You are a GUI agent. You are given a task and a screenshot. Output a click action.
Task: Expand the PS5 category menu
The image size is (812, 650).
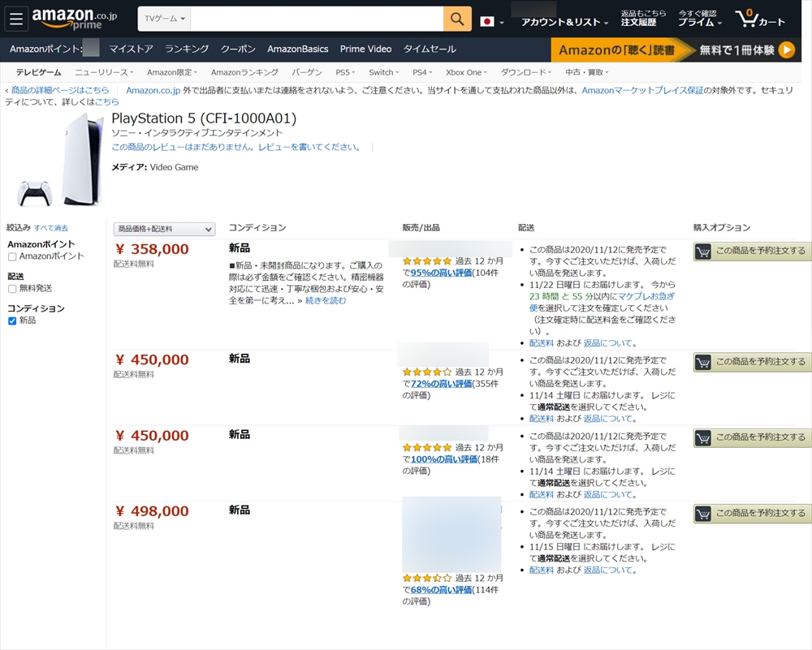coord(345,72)
